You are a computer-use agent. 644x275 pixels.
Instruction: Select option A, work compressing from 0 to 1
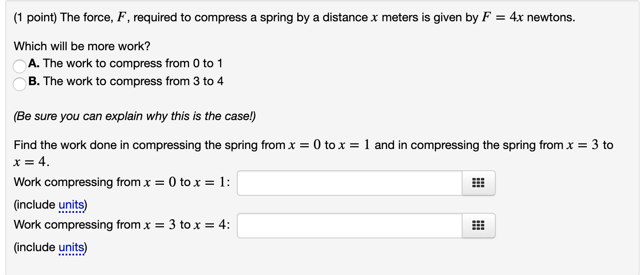[x=20, y=66]
